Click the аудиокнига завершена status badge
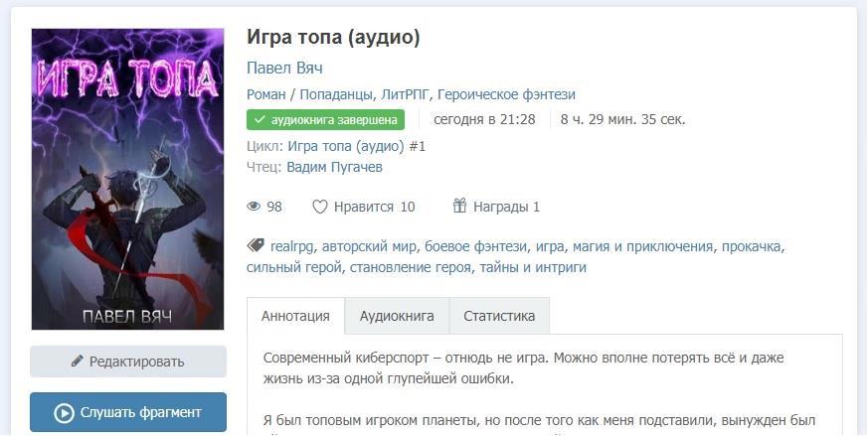The image size is (868, 436). (325, 119)
